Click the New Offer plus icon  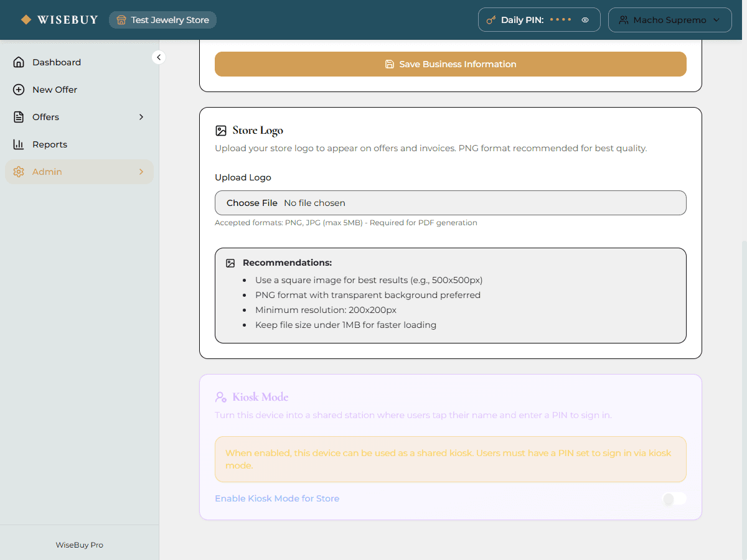(x=19, y=89)
